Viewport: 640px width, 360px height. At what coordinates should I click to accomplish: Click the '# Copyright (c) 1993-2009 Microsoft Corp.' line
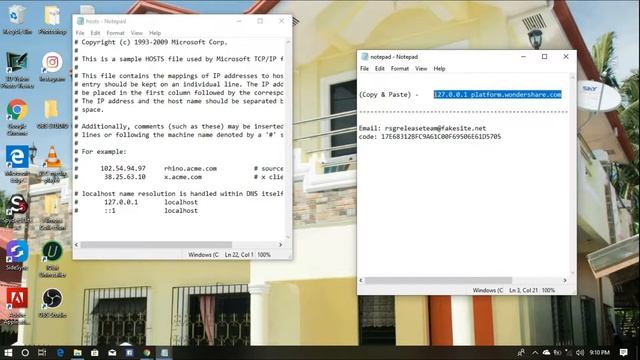[x=151, y=42]
